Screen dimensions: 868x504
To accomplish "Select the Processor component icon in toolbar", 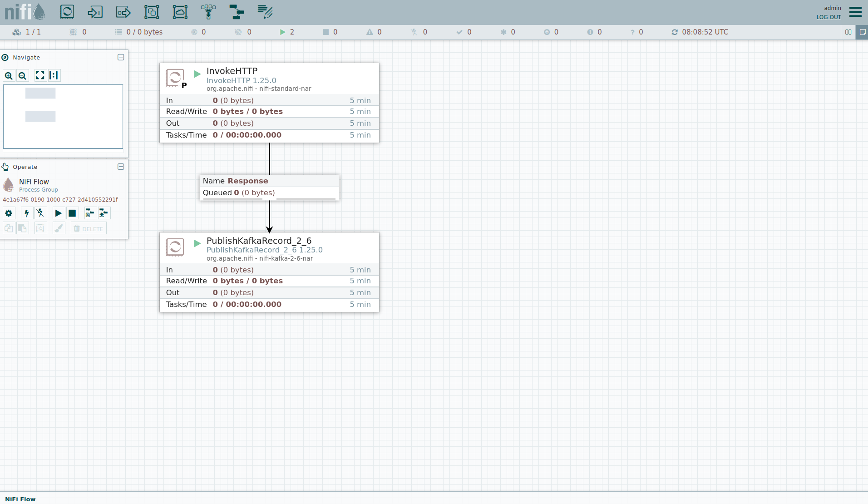I will 67,12.
